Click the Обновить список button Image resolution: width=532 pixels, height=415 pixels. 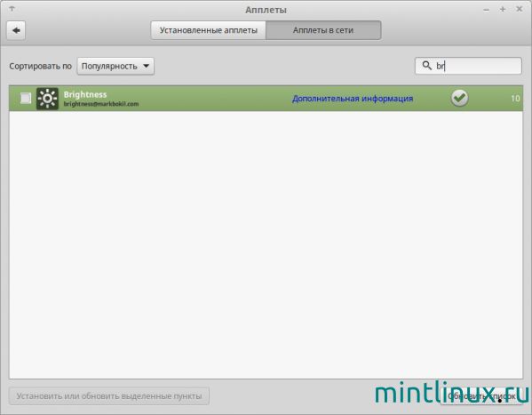coord(481,396)
